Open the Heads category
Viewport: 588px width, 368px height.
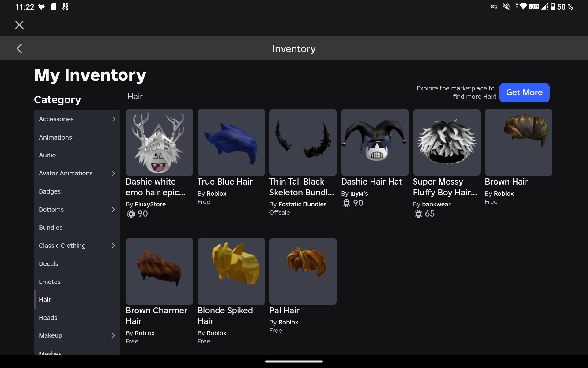[77, 318]
